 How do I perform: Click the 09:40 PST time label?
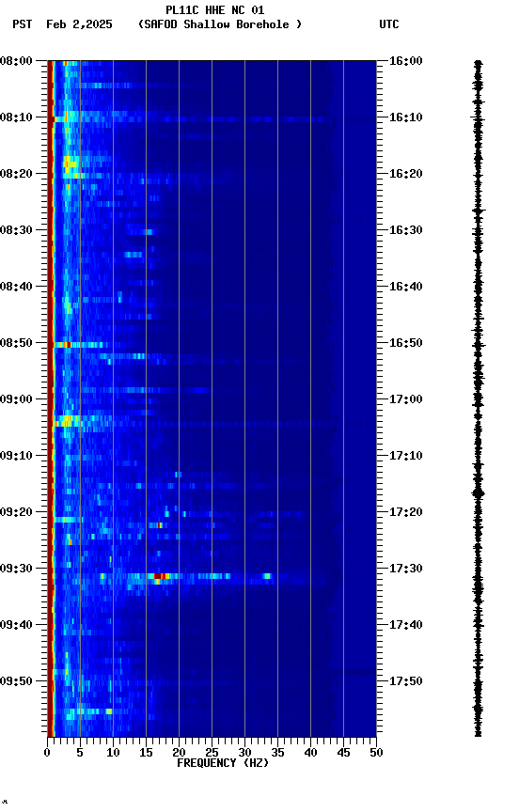coord(16,625)
